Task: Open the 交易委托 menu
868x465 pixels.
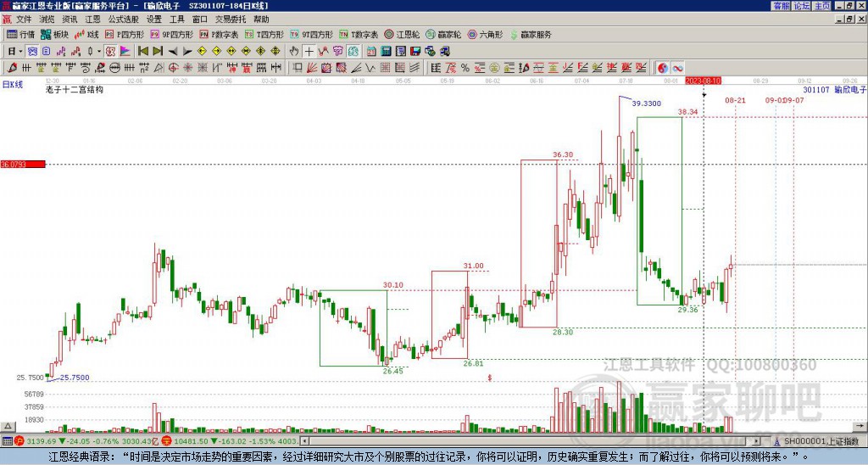Action: 231,20
